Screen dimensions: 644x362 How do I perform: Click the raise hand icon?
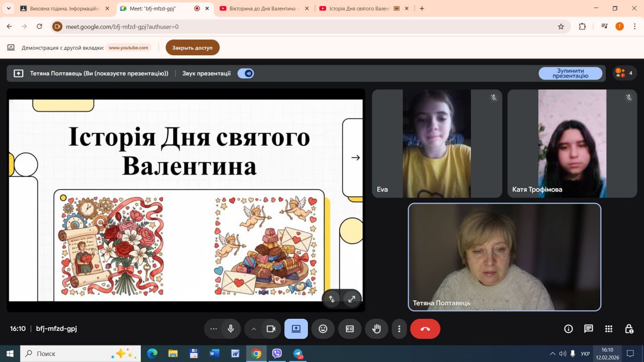(376, 329)
